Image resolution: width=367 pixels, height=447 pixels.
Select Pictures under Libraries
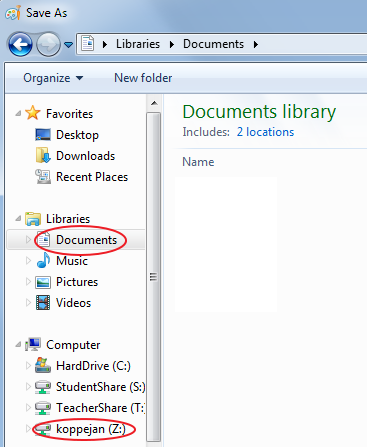pos(77,282)
